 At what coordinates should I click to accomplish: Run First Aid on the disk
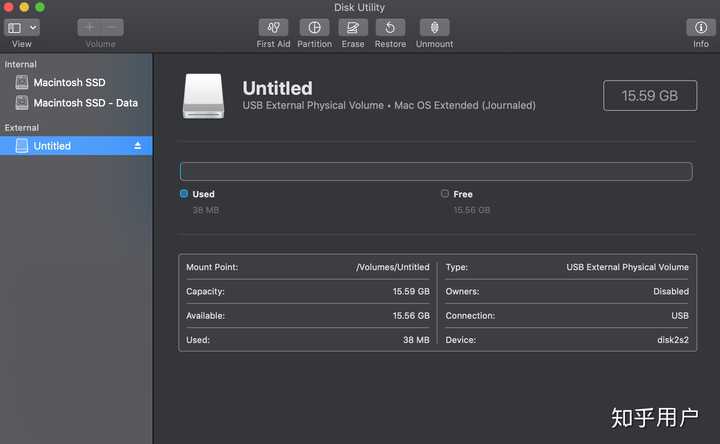coord(273,28)
